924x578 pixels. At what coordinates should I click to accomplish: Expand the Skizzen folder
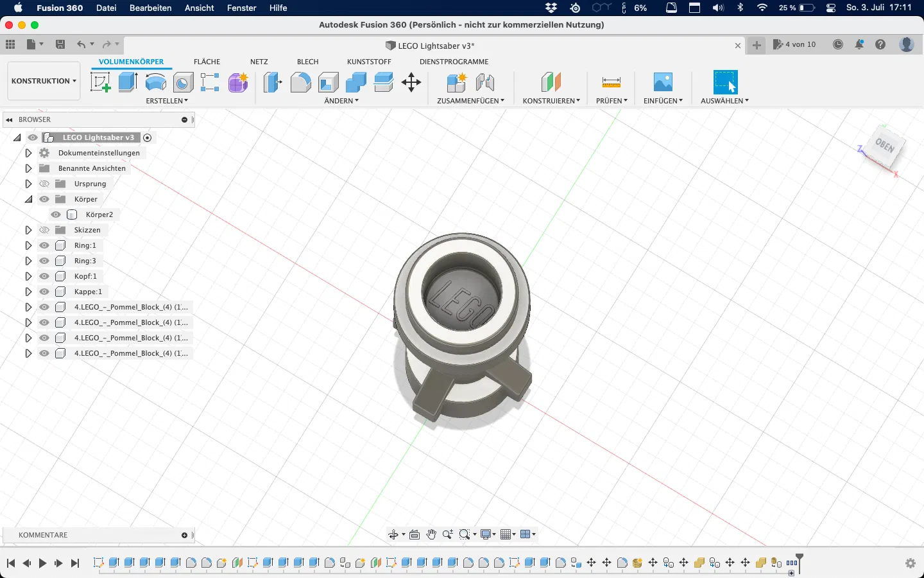pyautogui.click(x=28, y=230)
